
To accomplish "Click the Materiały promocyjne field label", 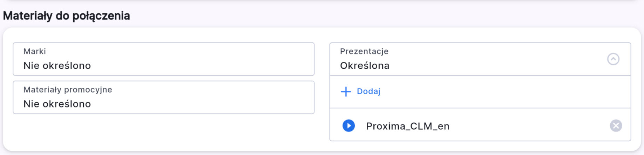I will (68, 90).
